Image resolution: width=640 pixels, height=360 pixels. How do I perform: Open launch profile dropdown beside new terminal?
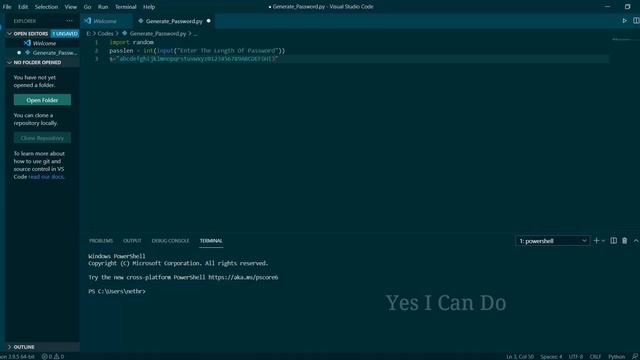pyautogui.click(x=604, y=241)
